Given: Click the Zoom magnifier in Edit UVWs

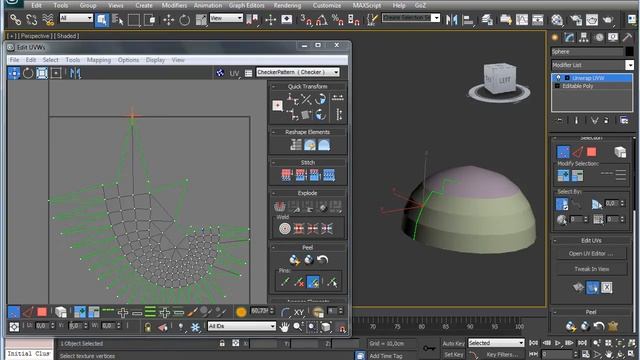Looking at the screenshot, I should 298,327.
